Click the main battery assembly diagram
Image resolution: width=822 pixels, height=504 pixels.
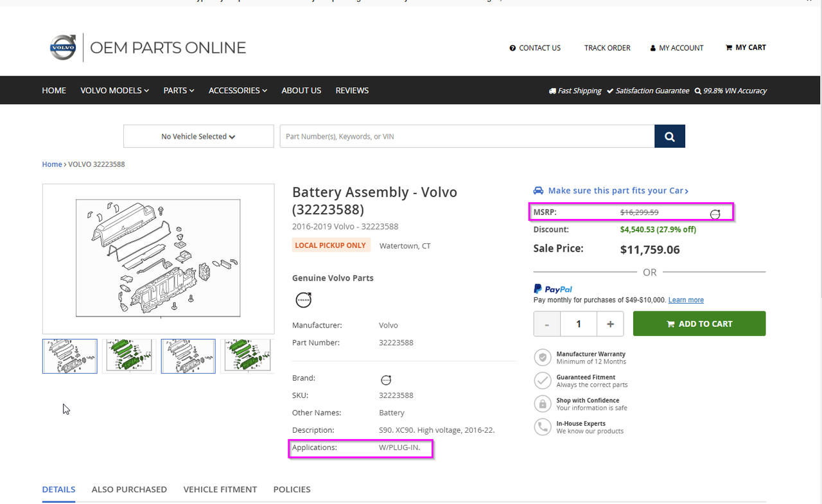click(158, 258)
